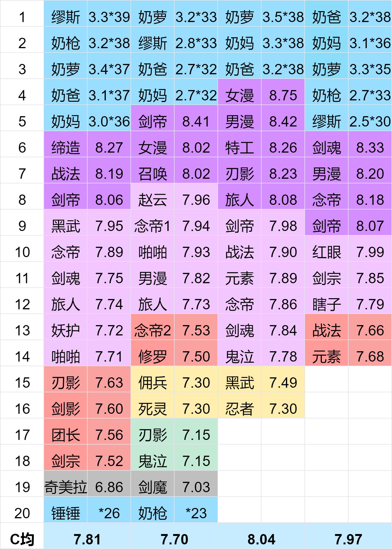Click the 7.56 score cell
The height and width of the screenshot is (549, 392).
coord(109,431)
